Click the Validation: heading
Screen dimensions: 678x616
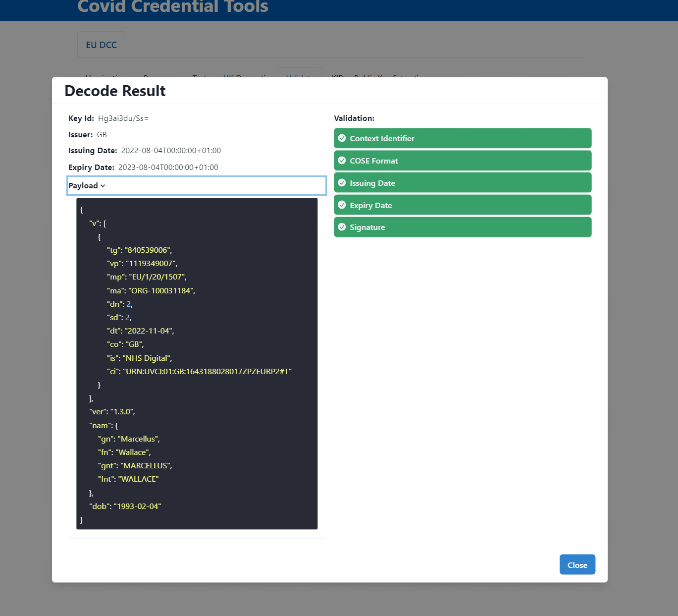coord(354,118)
